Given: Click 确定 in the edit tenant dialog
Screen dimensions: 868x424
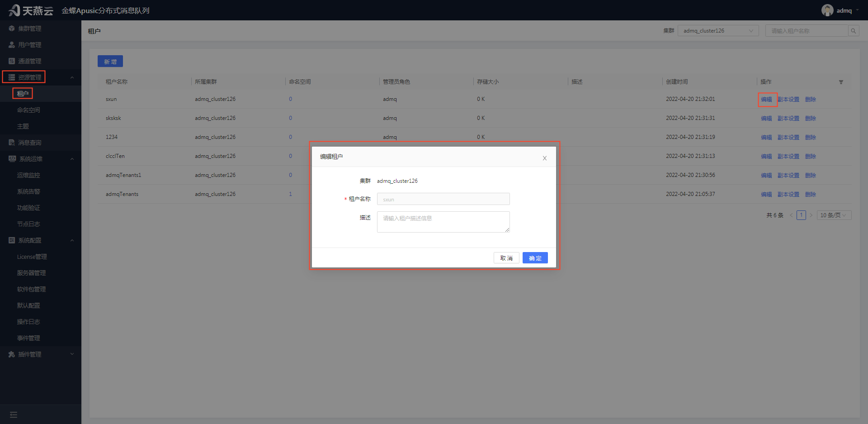Looking at the screenshot, I should click(x=535, y=258).
